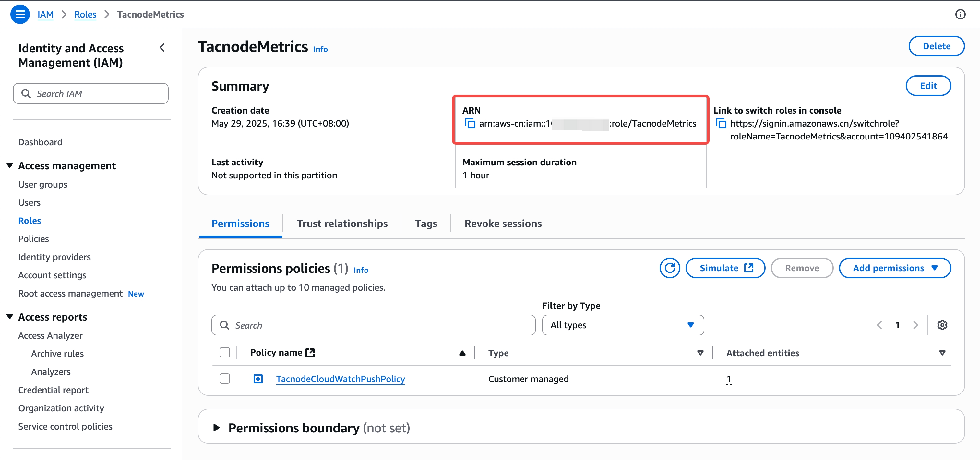Collapse the IAM sidebar with the chevron
Viewport: 980px width, 460px height.
(x=162, y=48)
